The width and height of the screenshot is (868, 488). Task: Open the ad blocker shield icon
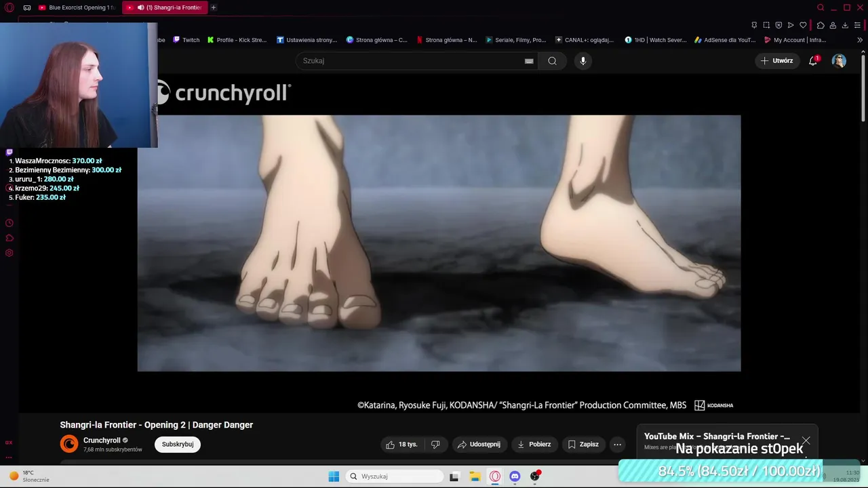click(778, 25)
